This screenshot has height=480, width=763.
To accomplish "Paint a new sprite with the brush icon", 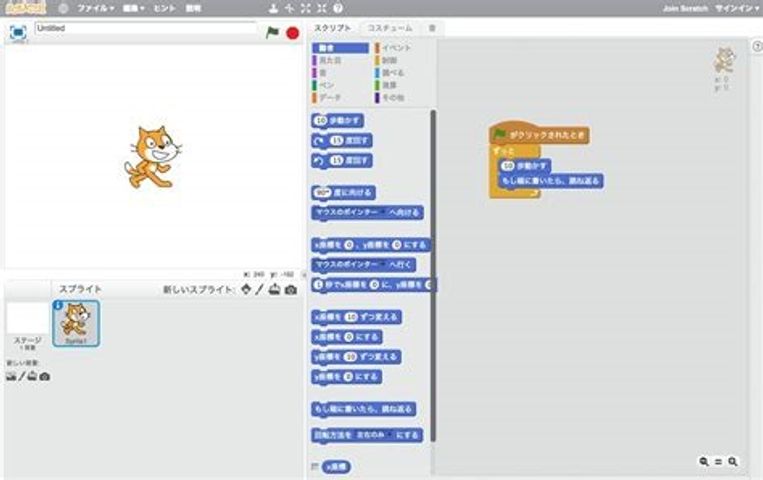I will (259, 290).
